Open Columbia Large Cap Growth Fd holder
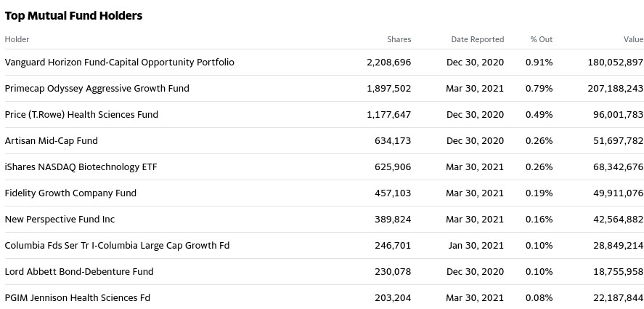644x309 pixels. pos(117,246)
